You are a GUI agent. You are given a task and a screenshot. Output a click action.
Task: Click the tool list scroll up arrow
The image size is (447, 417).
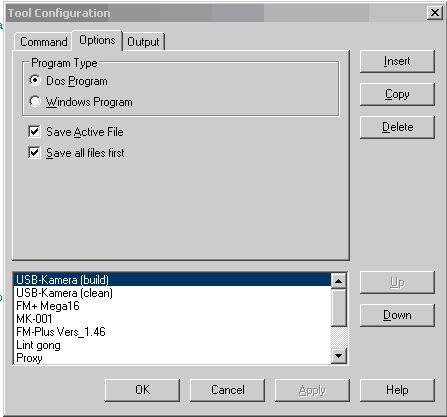pyautogui.click(x=339, y=281)
